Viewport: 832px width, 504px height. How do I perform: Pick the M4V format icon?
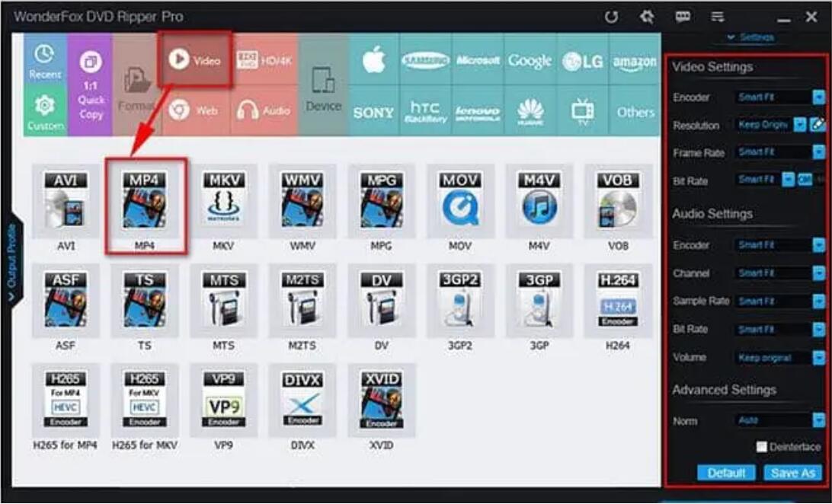(539, 201)
